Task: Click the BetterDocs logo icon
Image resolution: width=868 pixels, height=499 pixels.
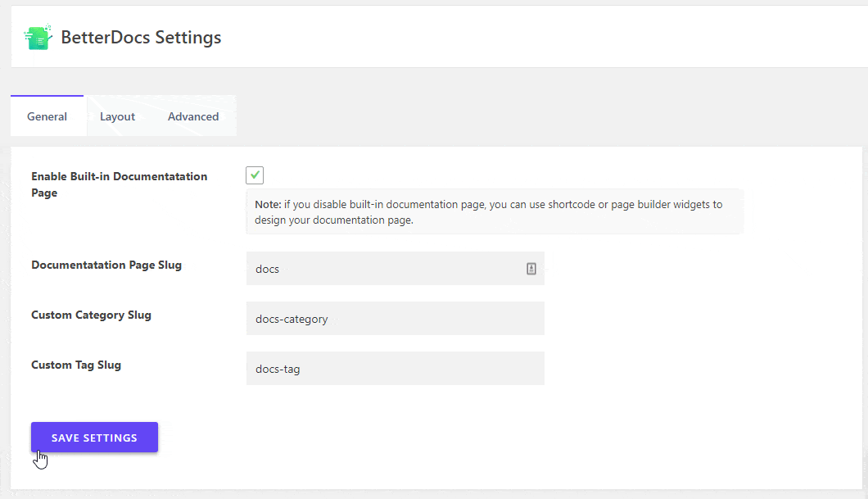Action: click(x=38, y=36)
